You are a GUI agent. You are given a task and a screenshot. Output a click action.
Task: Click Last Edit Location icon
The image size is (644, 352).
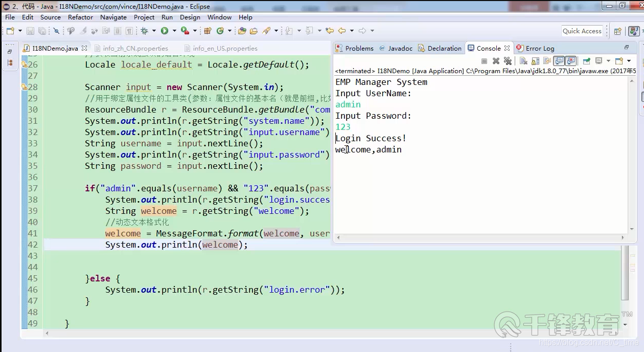(x=330, y=31)
